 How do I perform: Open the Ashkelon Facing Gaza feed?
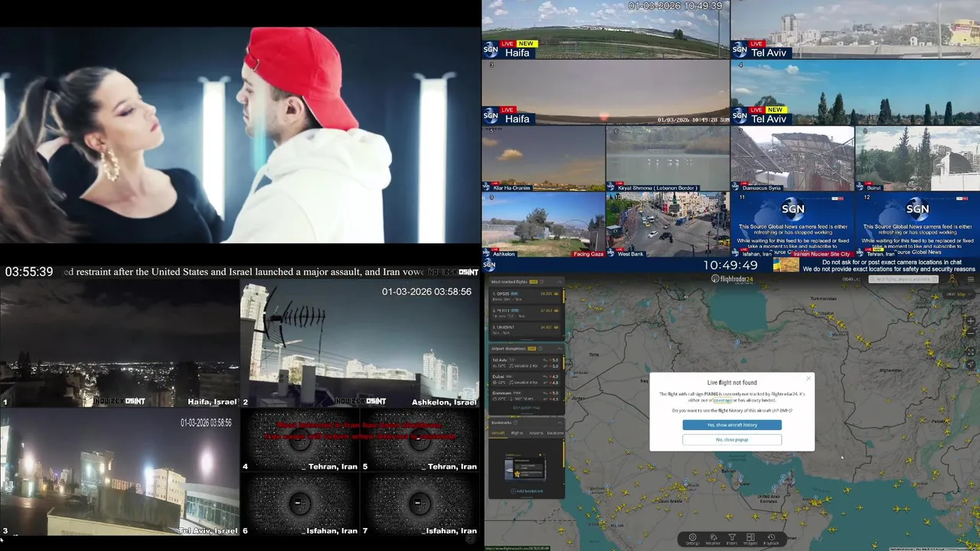543,225
